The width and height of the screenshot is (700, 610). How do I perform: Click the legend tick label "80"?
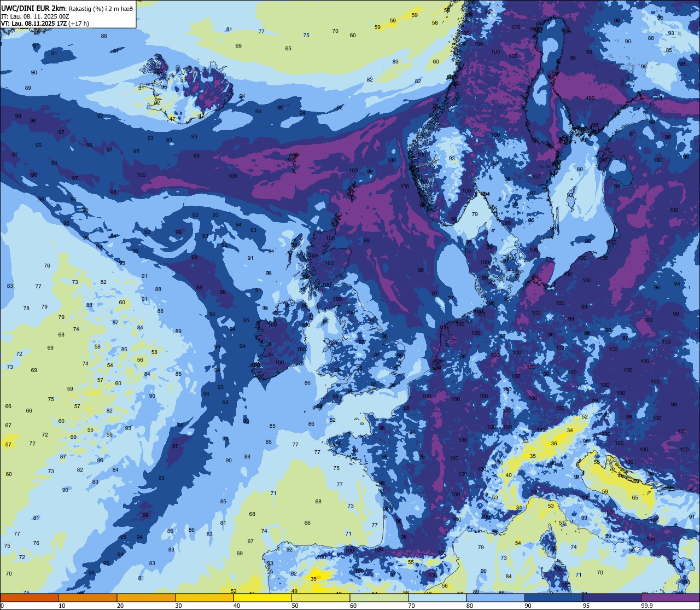(469, 606)
